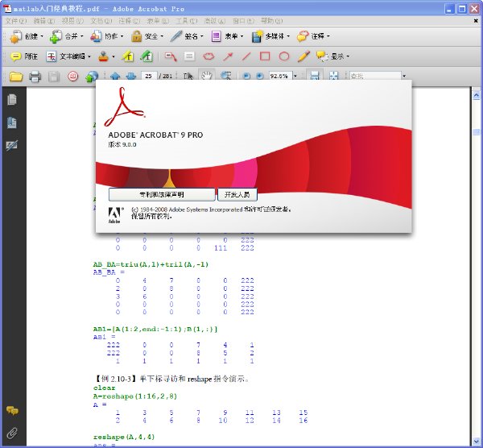Click the open file folder icon
This screenshot has height=448, width=483.
16,76
